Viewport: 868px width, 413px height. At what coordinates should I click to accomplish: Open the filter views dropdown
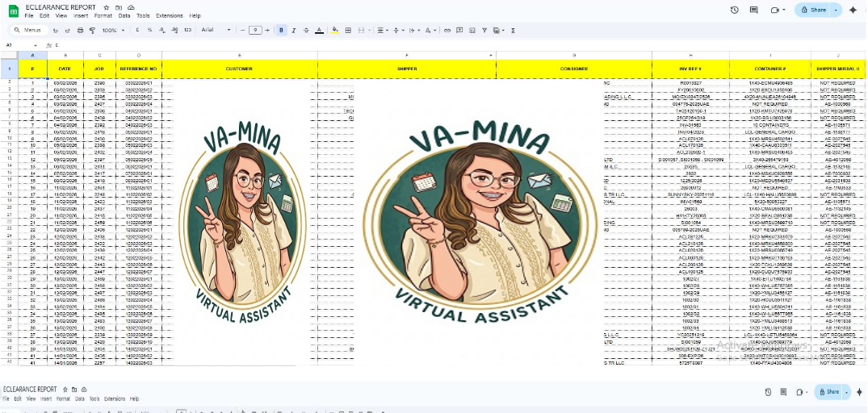pos(499,31)
